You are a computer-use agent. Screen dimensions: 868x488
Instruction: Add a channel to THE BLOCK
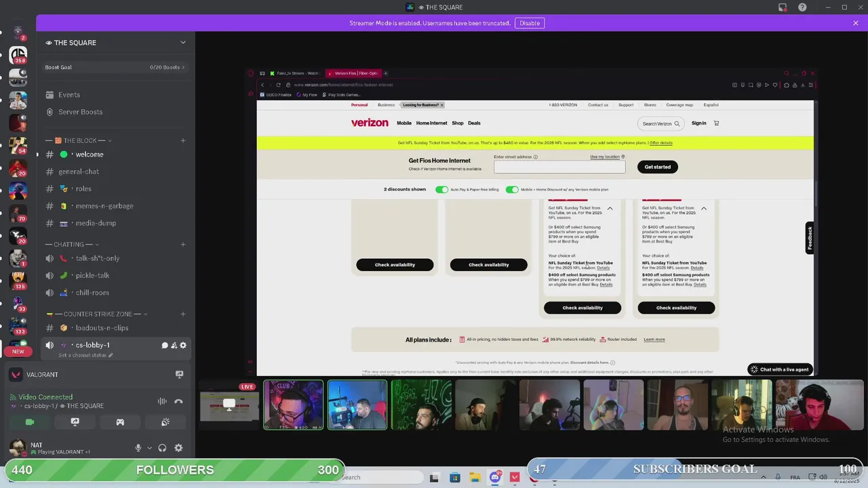(182, 140)
